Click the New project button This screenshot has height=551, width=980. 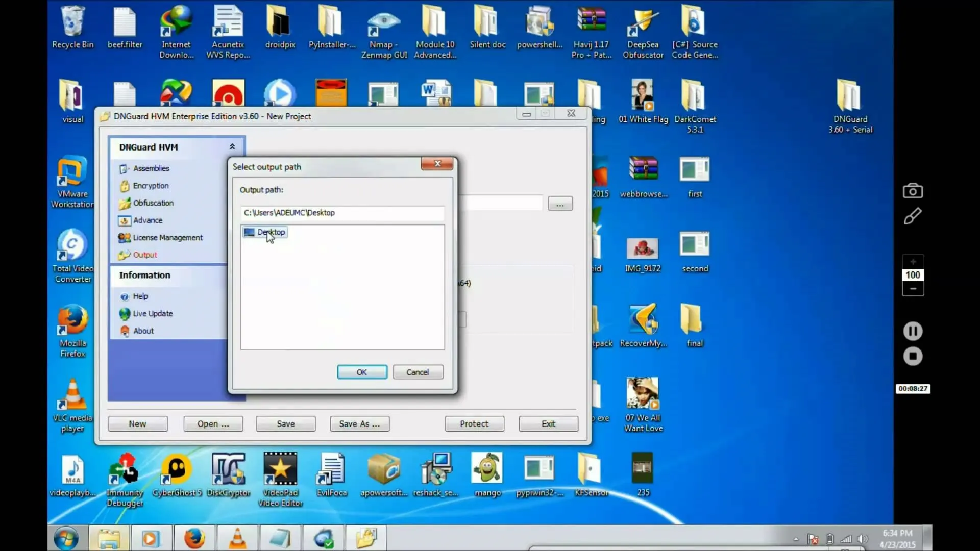[x=138, y=424]
